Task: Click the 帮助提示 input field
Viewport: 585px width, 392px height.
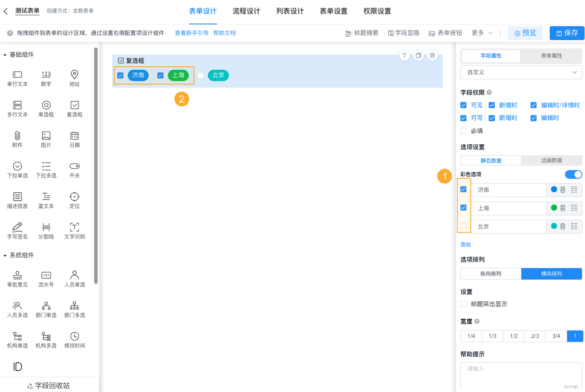Action: [x=521, y=376]
